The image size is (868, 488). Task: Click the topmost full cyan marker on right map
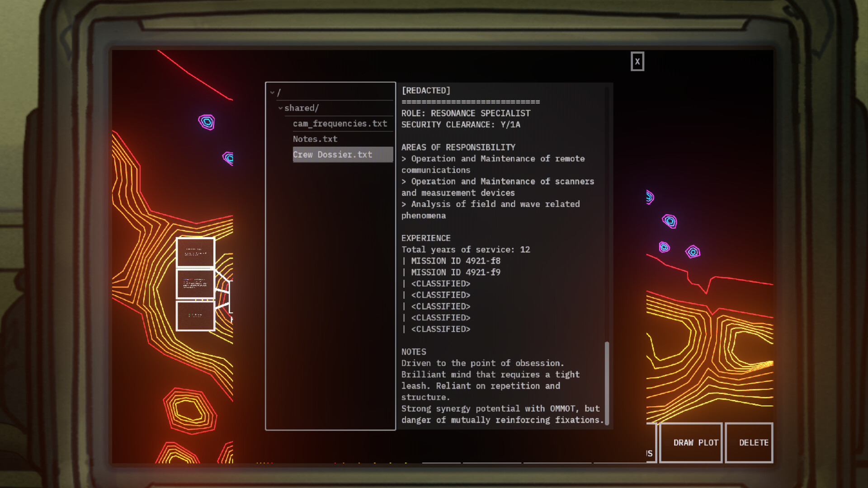coord(670,221)
